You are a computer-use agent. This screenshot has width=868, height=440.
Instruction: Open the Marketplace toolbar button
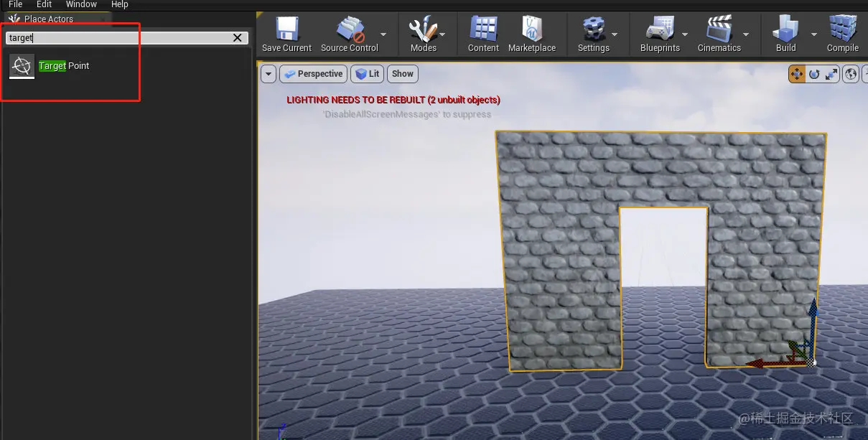point(532,34)
